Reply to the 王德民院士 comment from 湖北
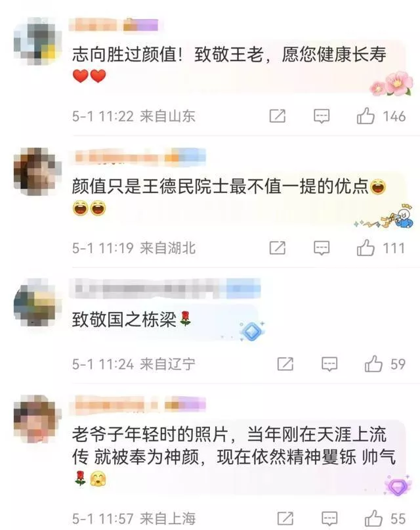420x530 pixels. click(322, 248)
